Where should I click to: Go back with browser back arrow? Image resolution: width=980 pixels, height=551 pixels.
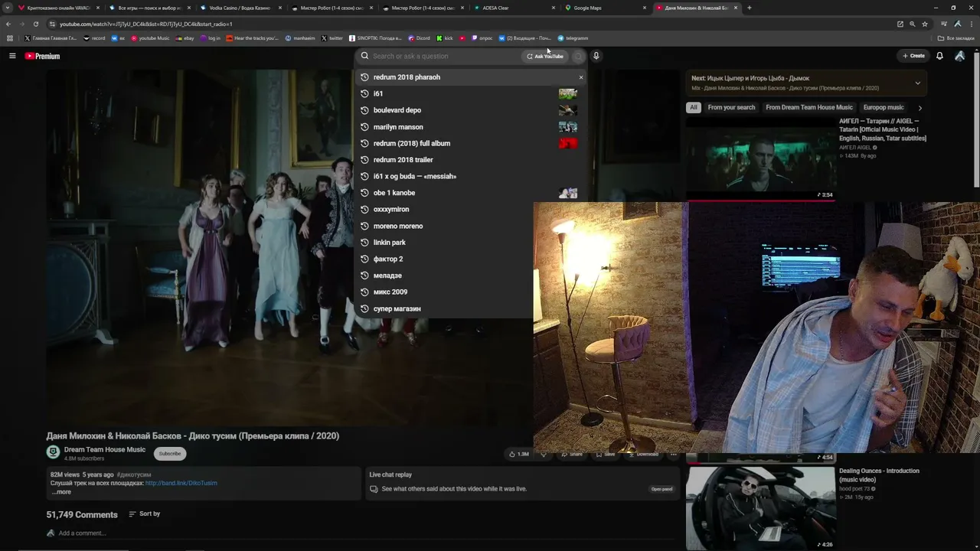point(8,24)
